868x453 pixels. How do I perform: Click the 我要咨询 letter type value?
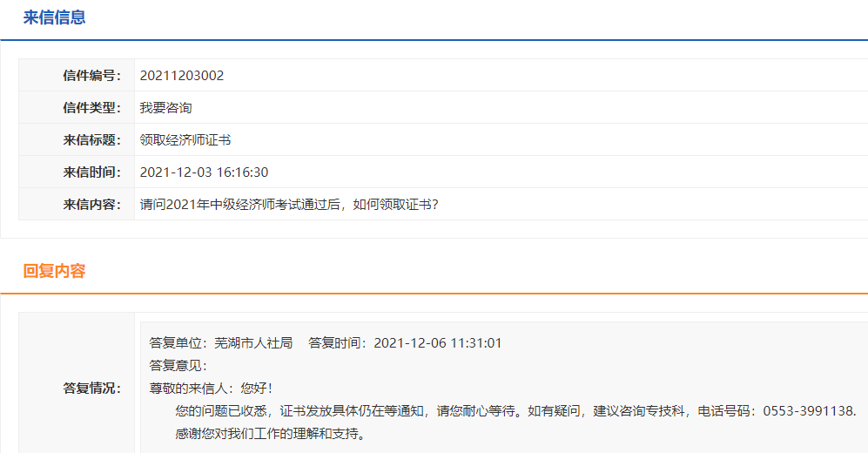coord(165,108)
